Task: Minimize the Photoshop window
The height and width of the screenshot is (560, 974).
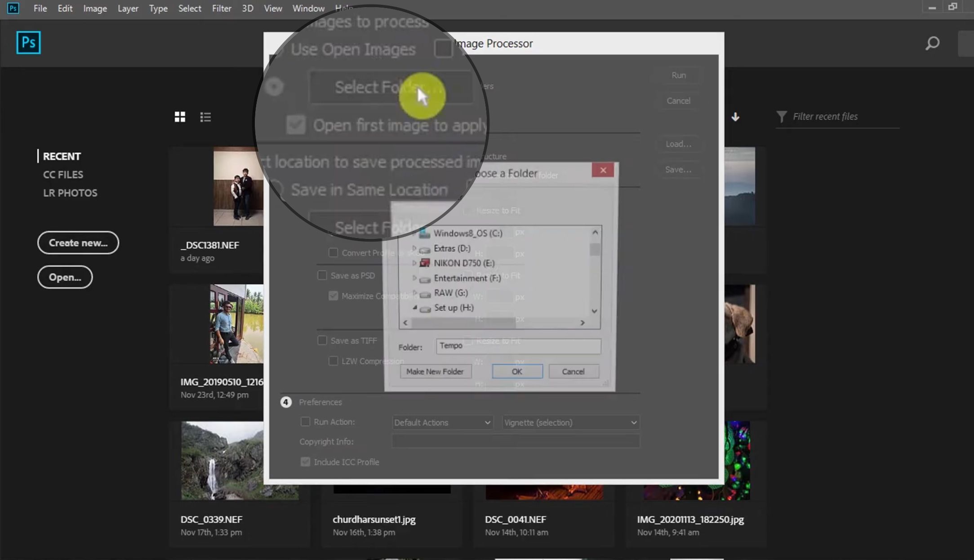Action: 932,8
